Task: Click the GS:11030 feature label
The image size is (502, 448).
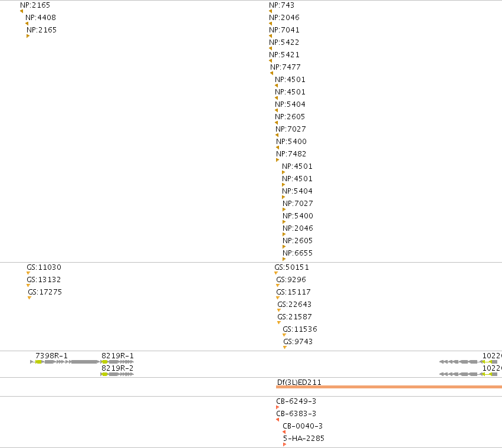Action: point(44,267)
